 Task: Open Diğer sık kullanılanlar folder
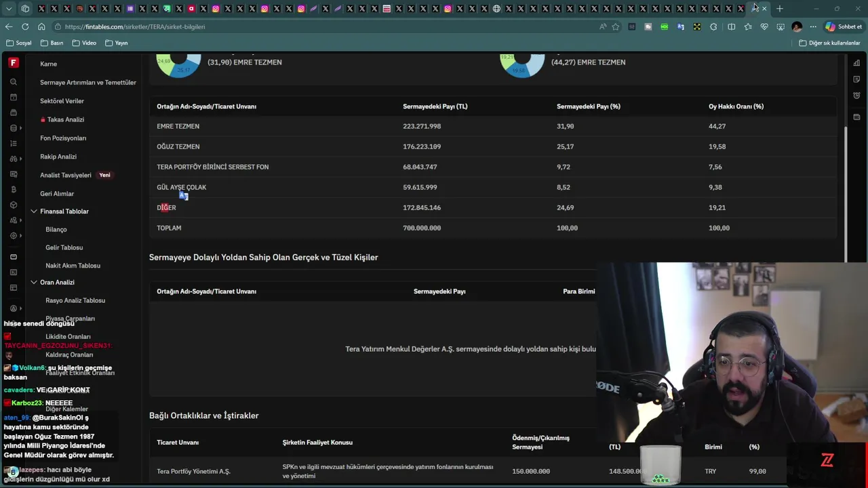pyautogui.click(x=829, y=43)
